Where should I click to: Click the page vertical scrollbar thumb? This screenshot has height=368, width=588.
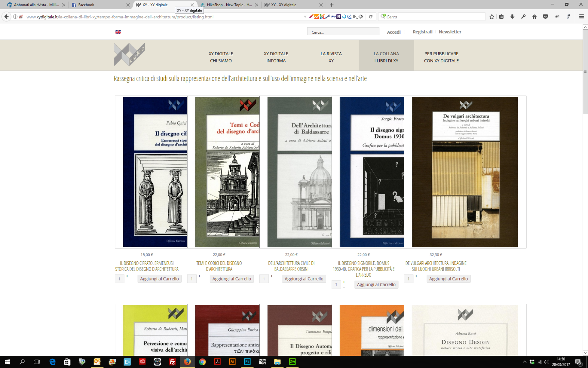pos(585,72)
